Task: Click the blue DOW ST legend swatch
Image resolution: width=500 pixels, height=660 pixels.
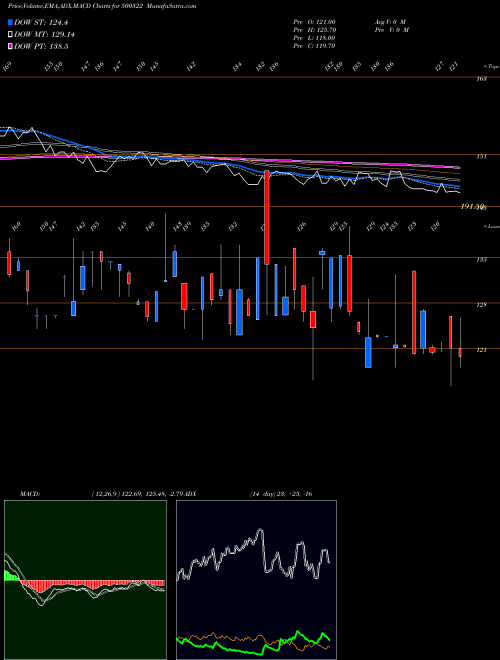Action: pyautogui.click(x=10, y=22)
